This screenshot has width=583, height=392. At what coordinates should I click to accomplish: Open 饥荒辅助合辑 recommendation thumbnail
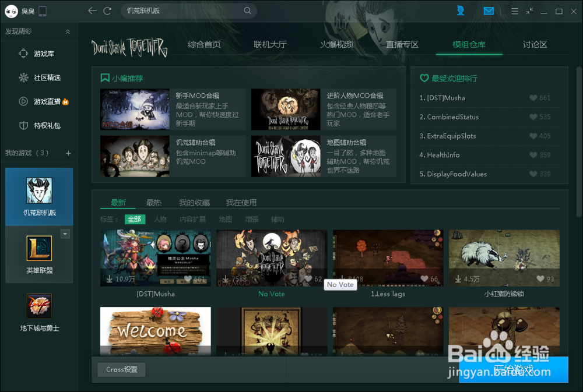pos(135,156)
